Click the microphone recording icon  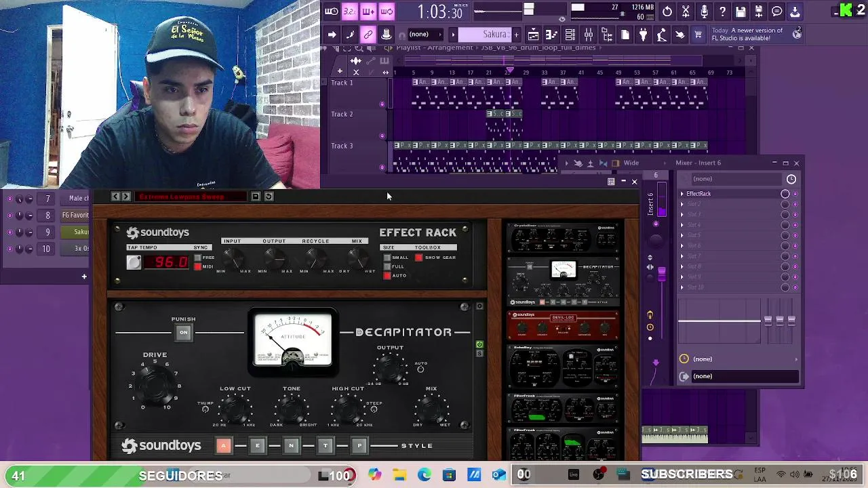coord(704,12)
